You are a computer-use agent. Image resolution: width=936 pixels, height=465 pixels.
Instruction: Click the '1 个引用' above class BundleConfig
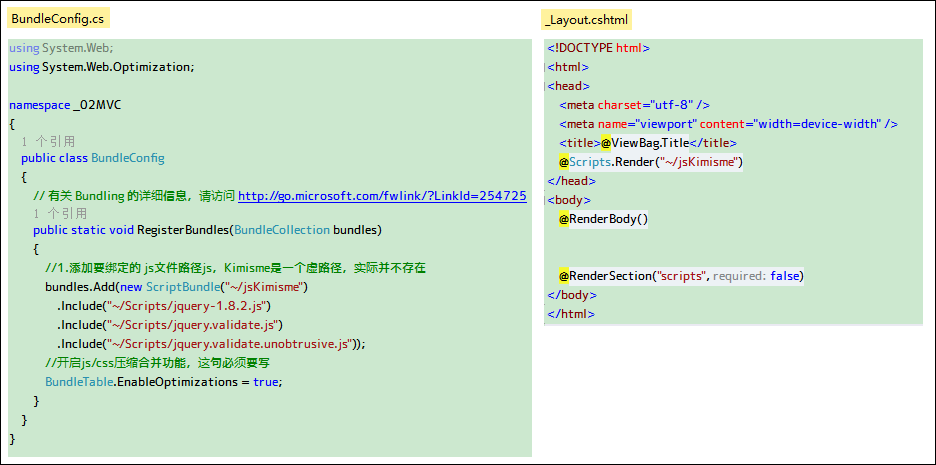(x=48, y=142)
